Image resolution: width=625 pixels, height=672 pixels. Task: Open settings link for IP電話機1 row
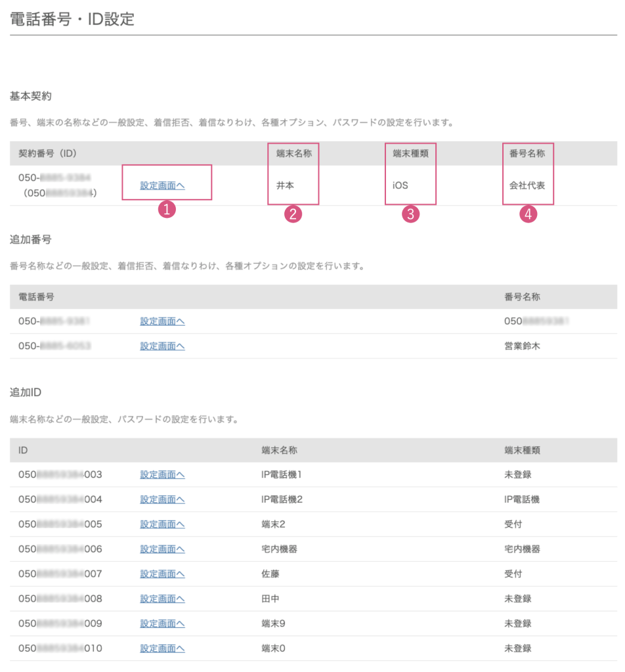(x=162, y=474)
